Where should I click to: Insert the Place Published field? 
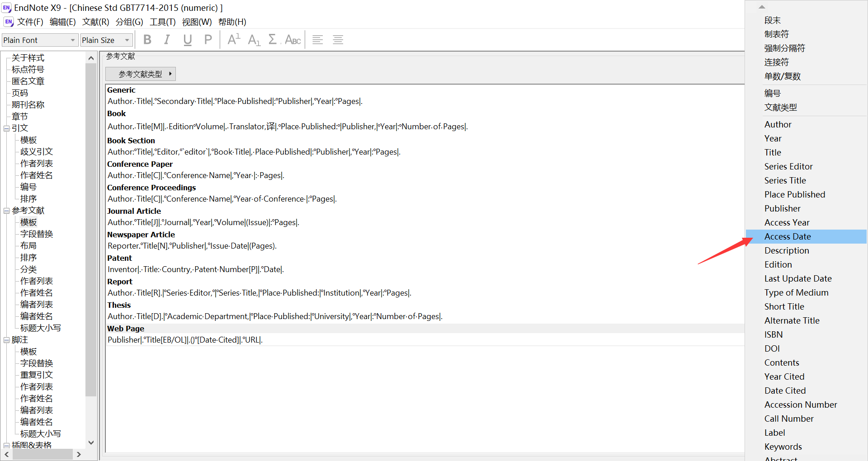806,194
